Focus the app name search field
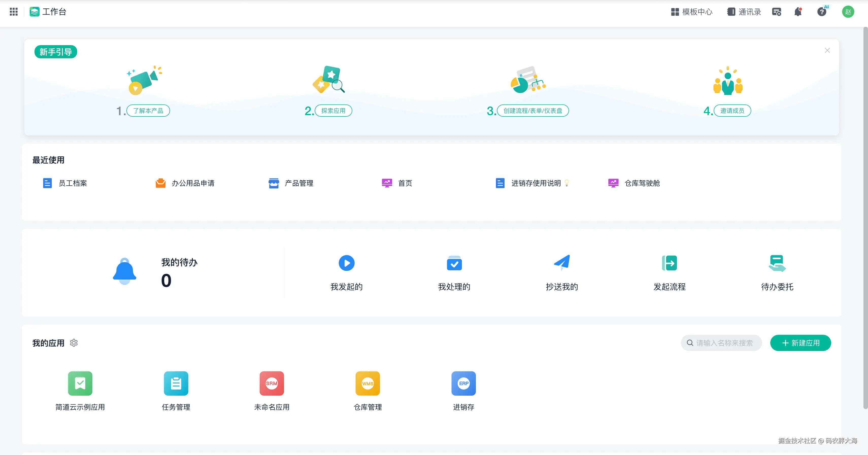The height and width of the screenshot is (455, 868). (x=724, y=343)
